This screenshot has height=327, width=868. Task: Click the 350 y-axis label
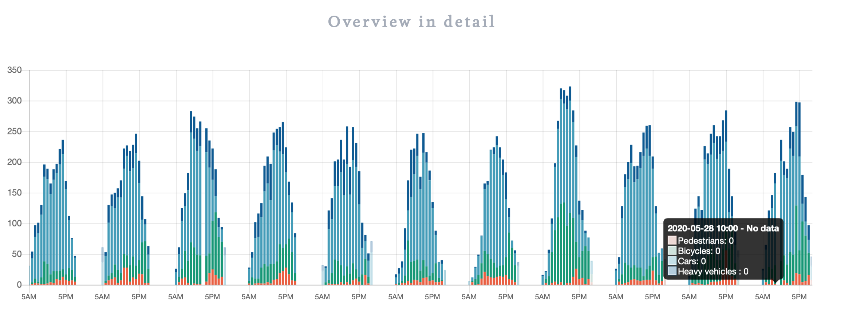pos(15,70)
